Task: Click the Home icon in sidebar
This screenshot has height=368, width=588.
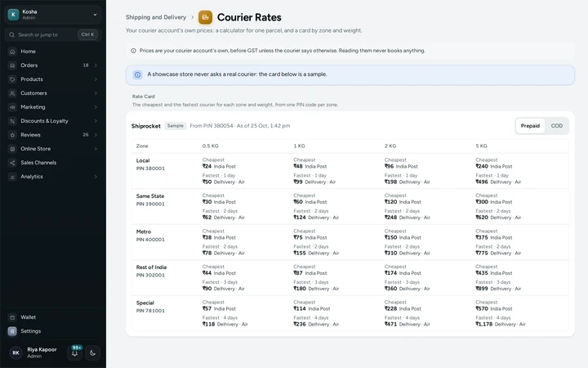Action: pos(12,52)
